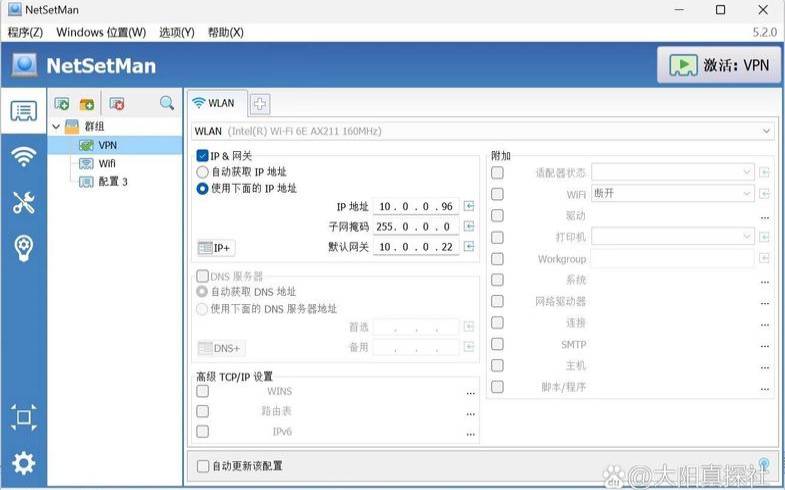Viewport: 785px width, 490px height.
Task: Switch to compact mode sidebar icon
Action: (x=24, y=417)
